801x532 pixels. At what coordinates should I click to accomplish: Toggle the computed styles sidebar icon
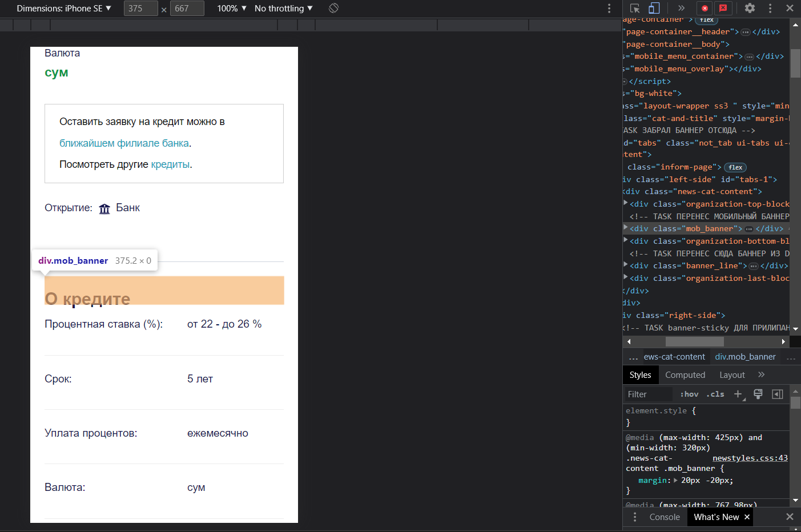point(777,394)
